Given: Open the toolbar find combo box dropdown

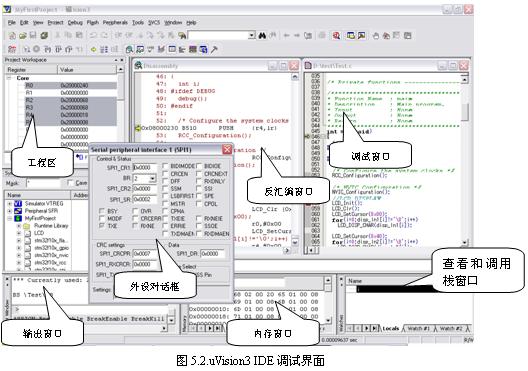Looking at the screenshot, I should point(252,35).
